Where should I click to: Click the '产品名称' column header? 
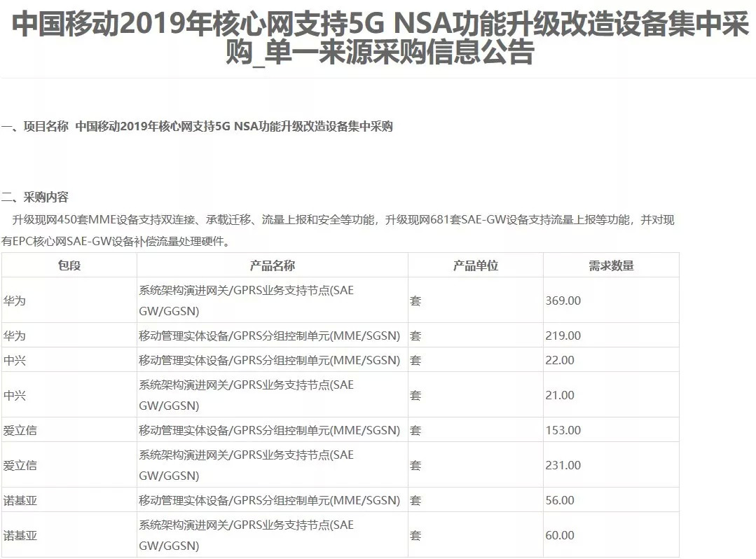273,265
